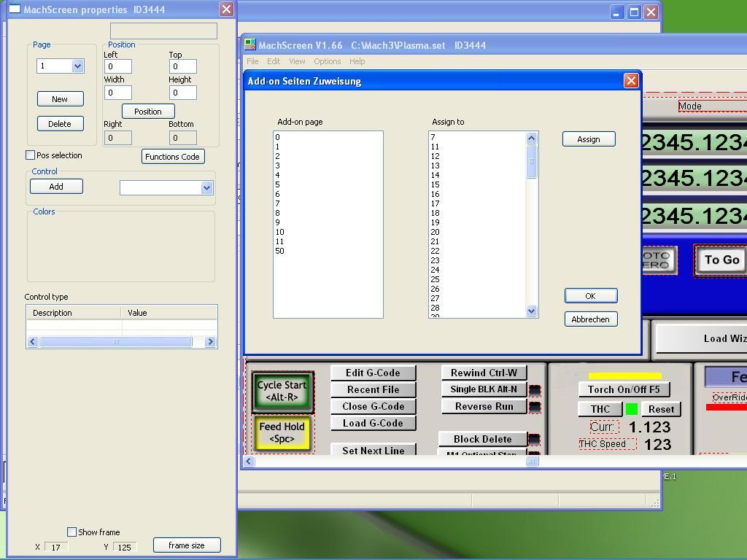Click the Width input field

(x=117, y=93)
